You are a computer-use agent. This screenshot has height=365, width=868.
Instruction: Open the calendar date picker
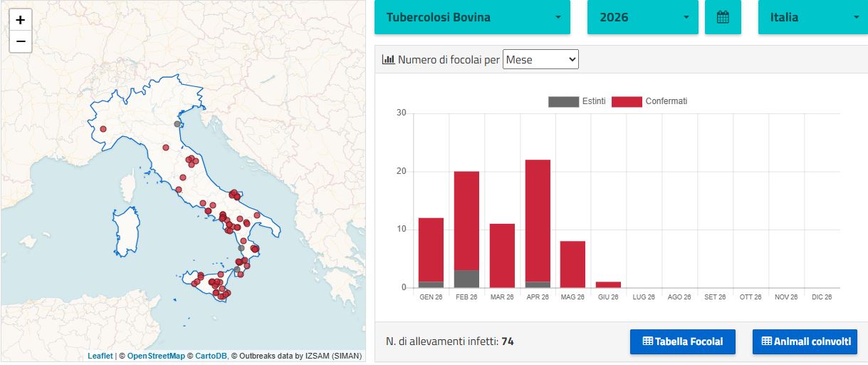[723, 17]
